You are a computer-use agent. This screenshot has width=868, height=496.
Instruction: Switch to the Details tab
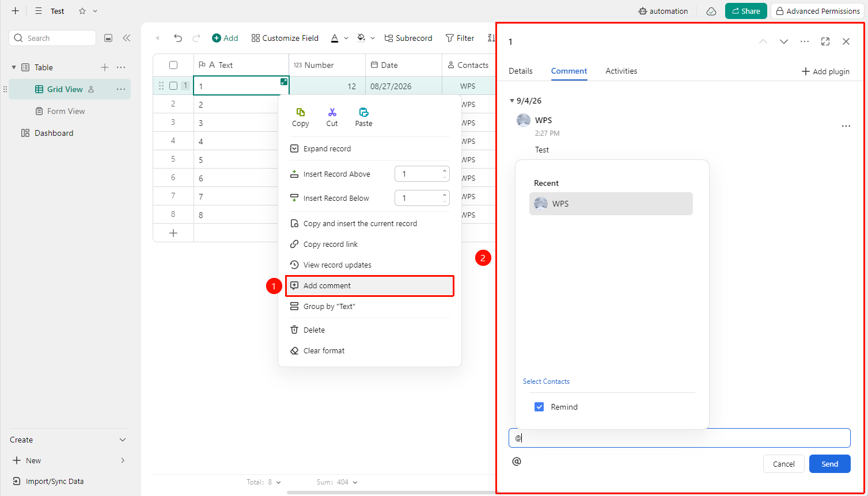click(x=521, y=71)
